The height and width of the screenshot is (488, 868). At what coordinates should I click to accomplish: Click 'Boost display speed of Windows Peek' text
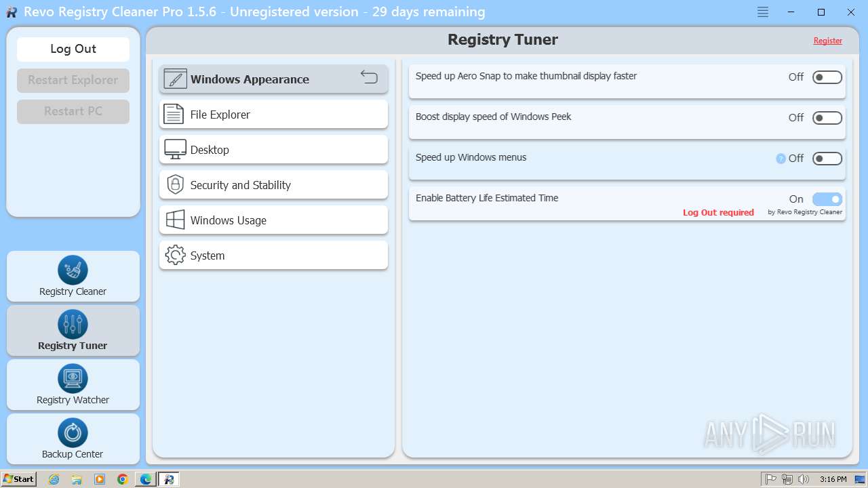point(494,117)
